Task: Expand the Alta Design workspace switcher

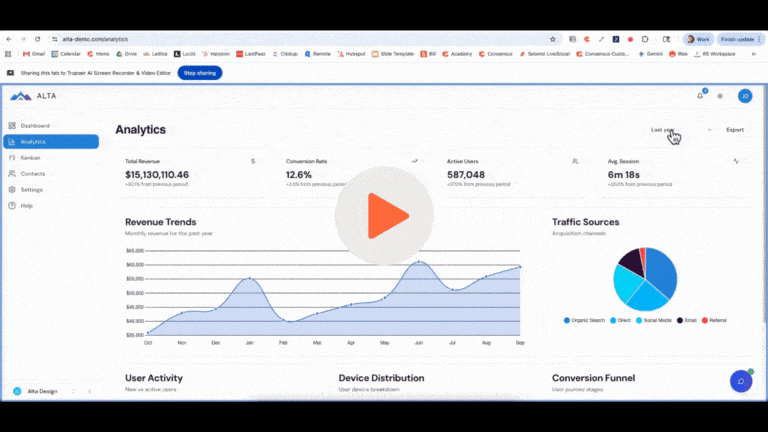Action: pyautogui.click(x=73, y=391)
